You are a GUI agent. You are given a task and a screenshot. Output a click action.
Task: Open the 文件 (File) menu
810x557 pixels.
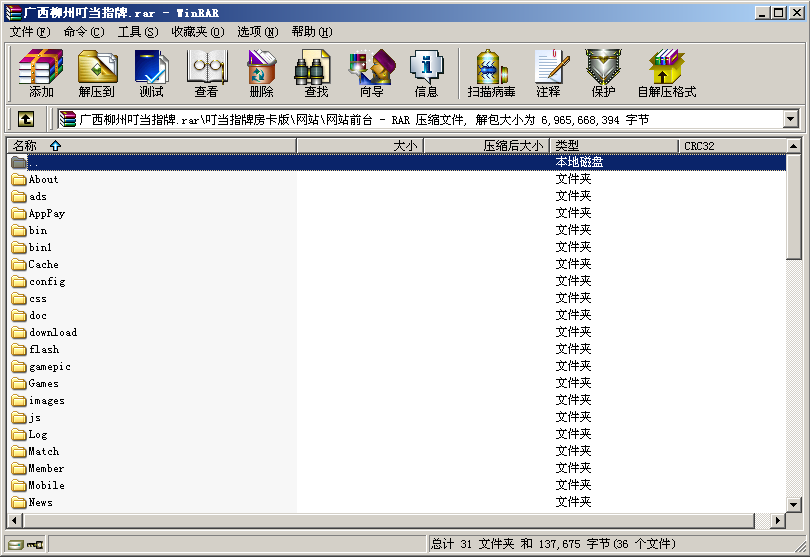click(29, 32)
